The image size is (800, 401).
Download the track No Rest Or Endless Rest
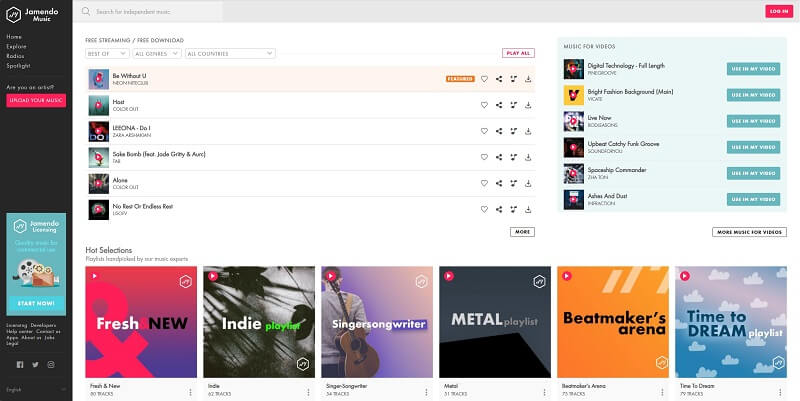tap(528, 209)
